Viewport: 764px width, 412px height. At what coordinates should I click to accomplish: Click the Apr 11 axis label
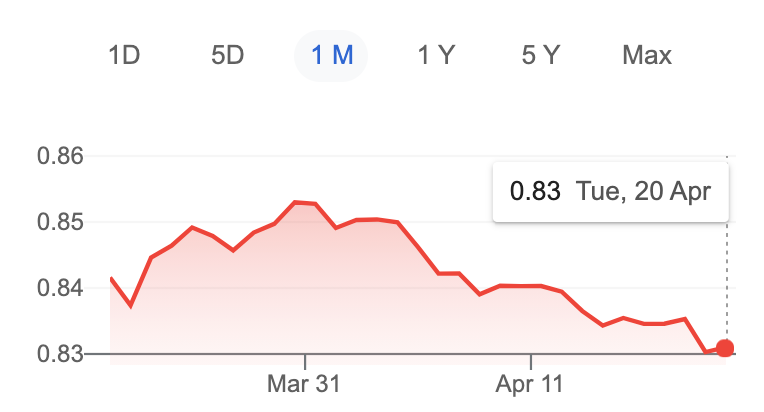530,384
